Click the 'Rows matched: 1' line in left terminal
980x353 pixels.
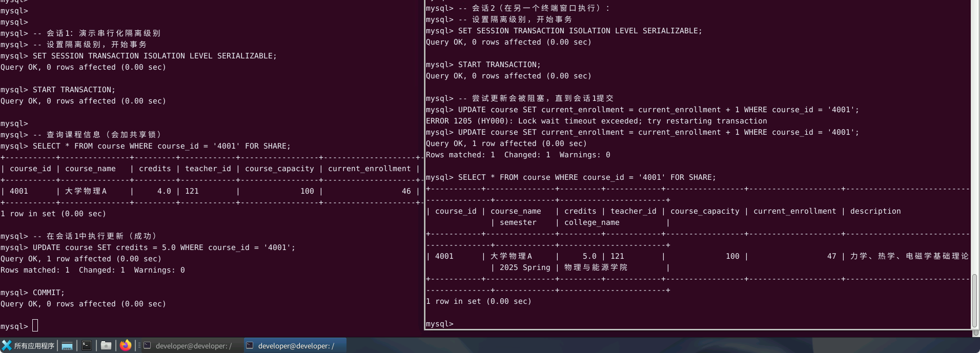93,270
